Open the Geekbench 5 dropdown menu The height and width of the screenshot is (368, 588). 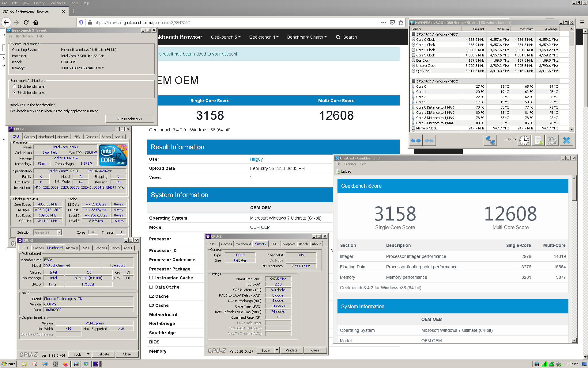click(226, 37)
